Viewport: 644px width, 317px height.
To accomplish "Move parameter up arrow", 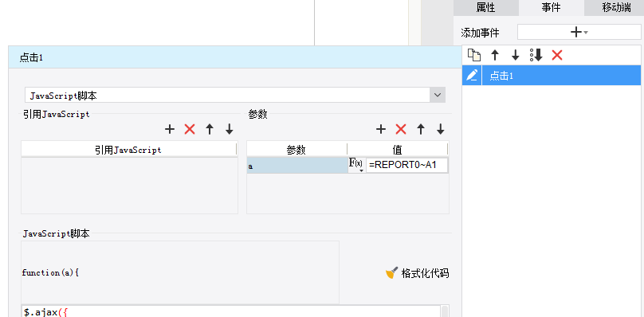I will pos(421,130).
